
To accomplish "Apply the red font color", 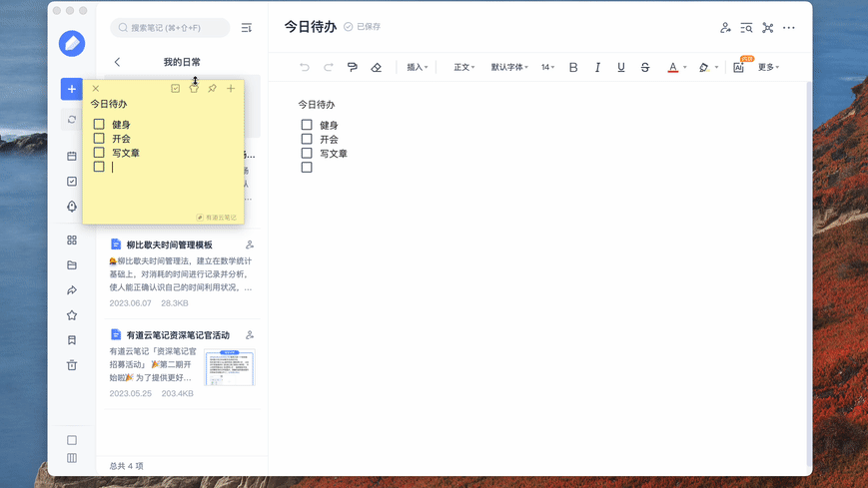I will pos(672,67).
